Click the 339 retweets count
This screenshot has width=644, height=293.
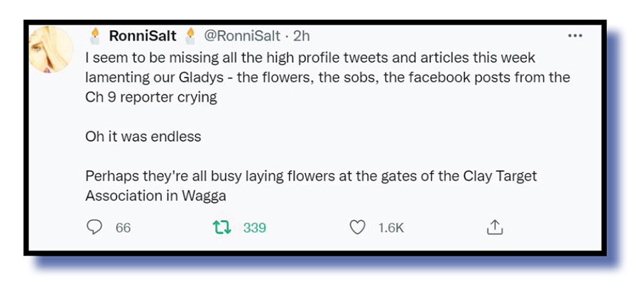point(254,228)
